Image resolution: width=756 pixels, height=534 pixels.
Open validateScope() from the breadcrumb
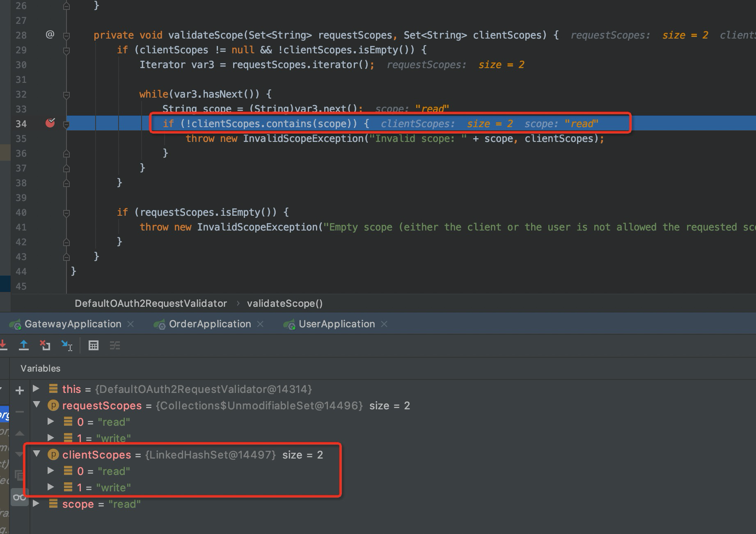[285, 303]
